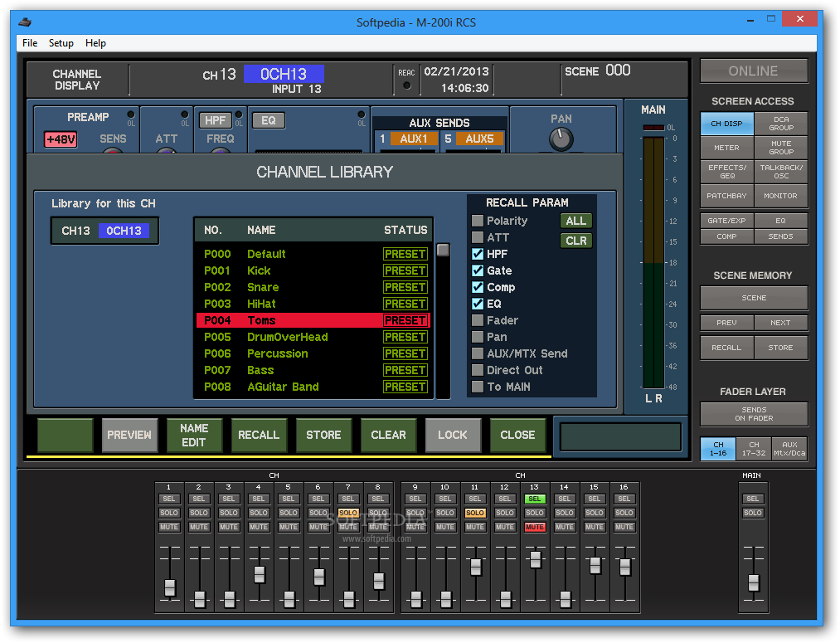This screenshot has height=643, width=840.
Task: Click the library list scrollbar thumb
Action: click(443, 251)
